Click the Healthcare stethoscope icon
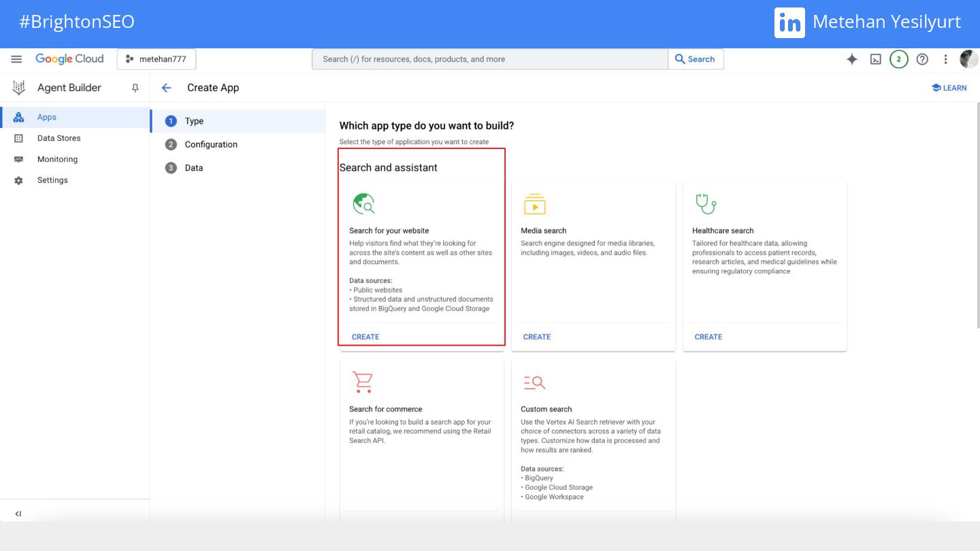The width and height of the screenshot is (980, 551). 706,203
